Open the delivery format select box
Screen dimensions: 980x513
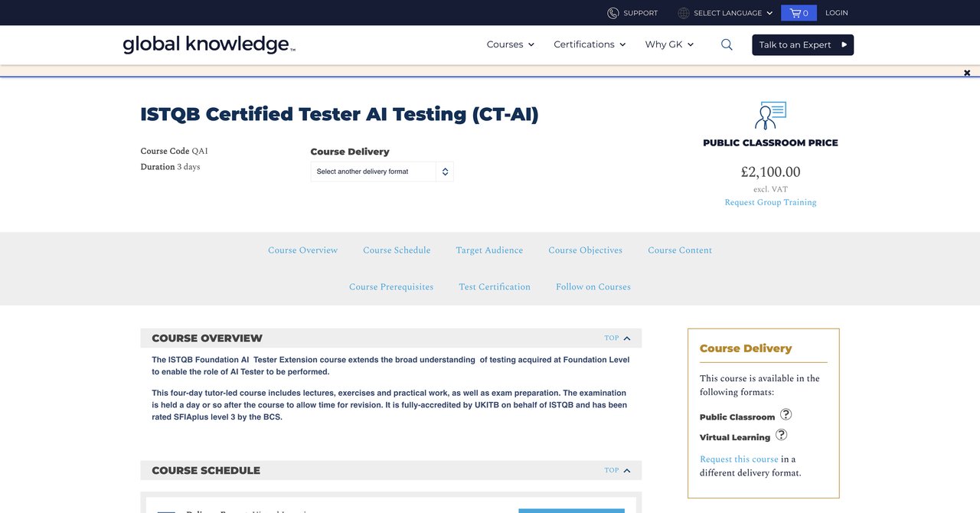click(382, 172)
